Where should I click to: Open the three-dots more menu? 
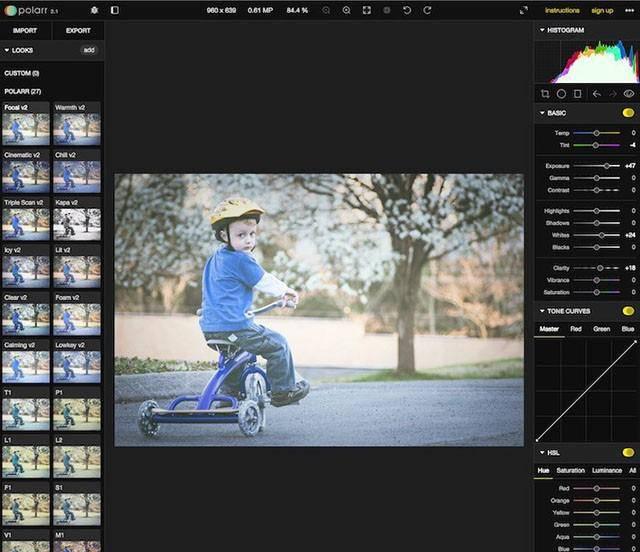pyautogui.click(x=629, y=10)
